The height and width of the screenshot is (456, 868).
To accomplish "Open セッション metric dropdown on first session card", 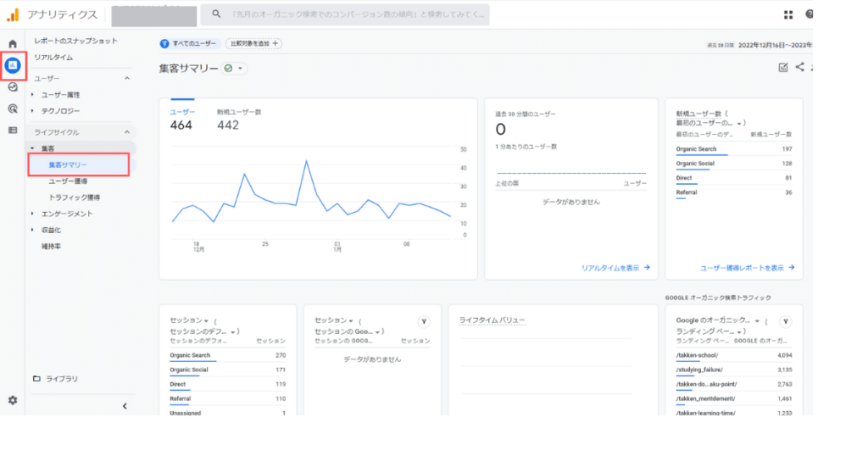I will point(206,320).
